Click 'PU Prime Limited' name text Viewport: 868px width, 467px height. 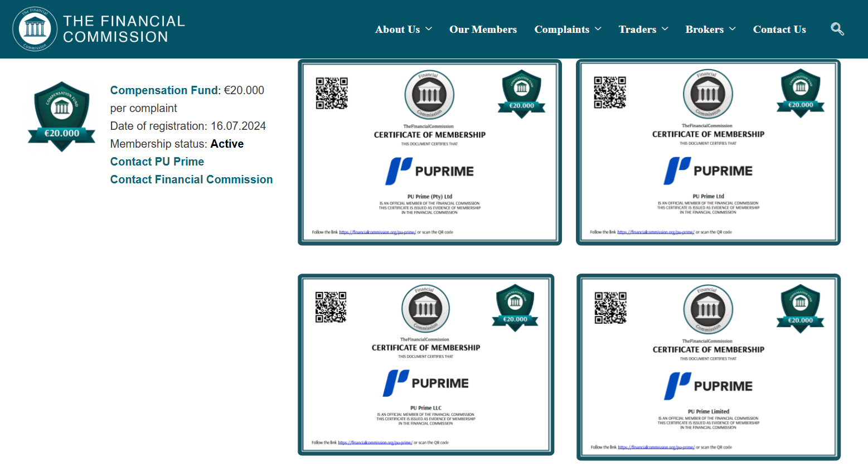pyautogui.click(x=708, y=411)
